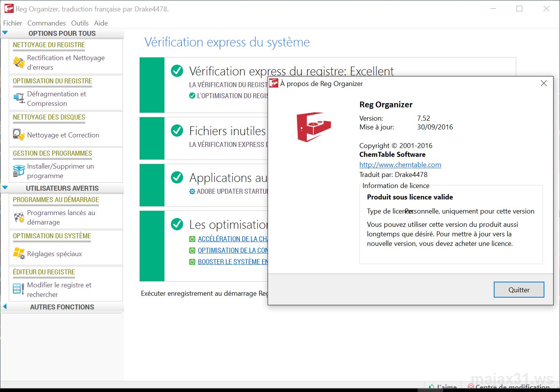Click the large red Reg Organizer logo in the About dialog
Viewport: 560px width, 392px height.
point(314,127)
